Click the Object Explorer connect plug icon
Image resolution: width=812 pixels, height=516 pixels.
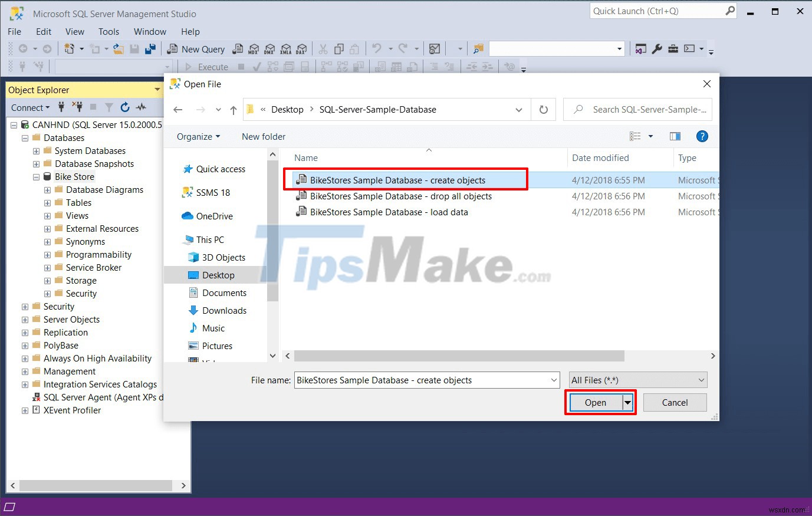click(61, 107)
